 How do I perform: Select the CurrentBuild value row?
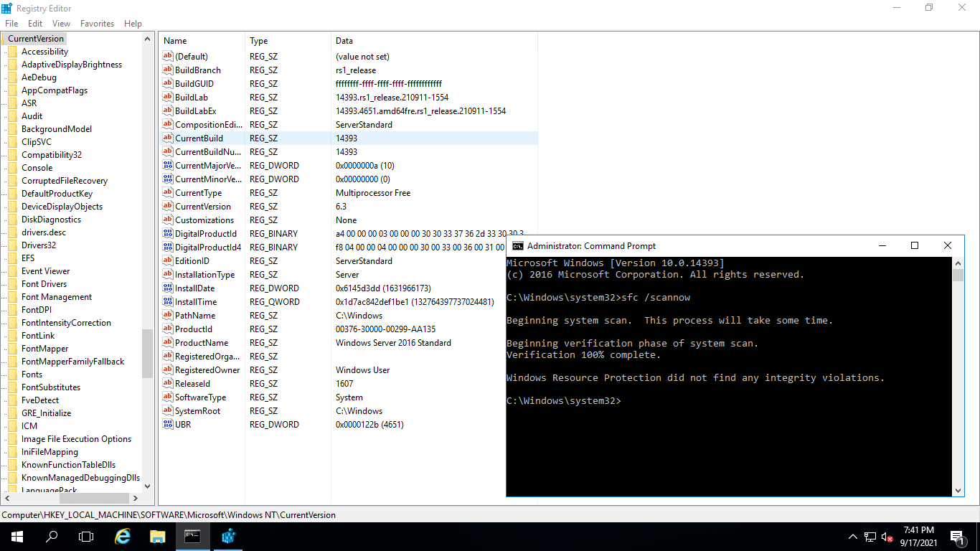point(348,138)
